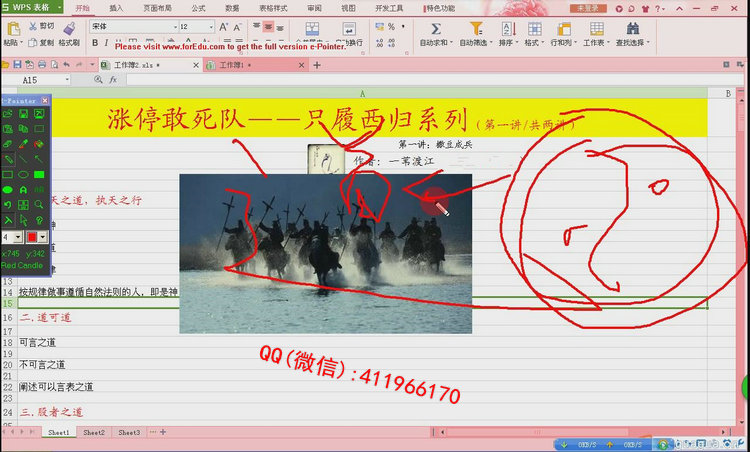Switch to Sheet2 worksheet tab
The width and height of the screenshot is (750, 452).
click(x=94, y=432)
